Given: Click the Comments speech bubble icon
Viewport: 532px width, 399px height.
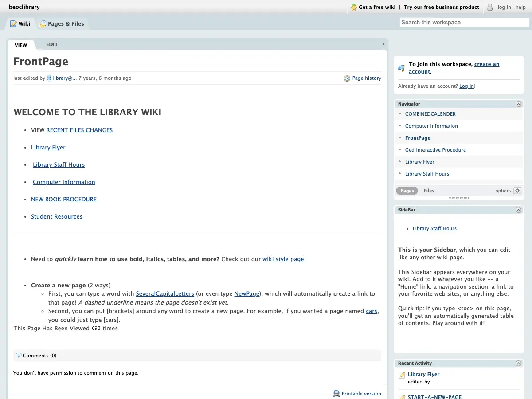Looking at the screenshot, I should [x=19, y=356].
